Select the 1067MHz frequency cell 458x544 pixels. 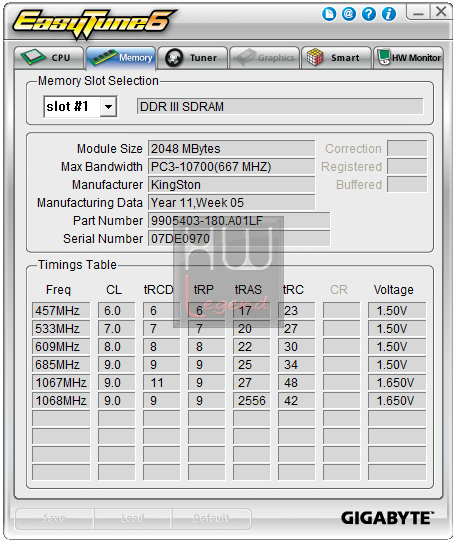tap(61, 383)
